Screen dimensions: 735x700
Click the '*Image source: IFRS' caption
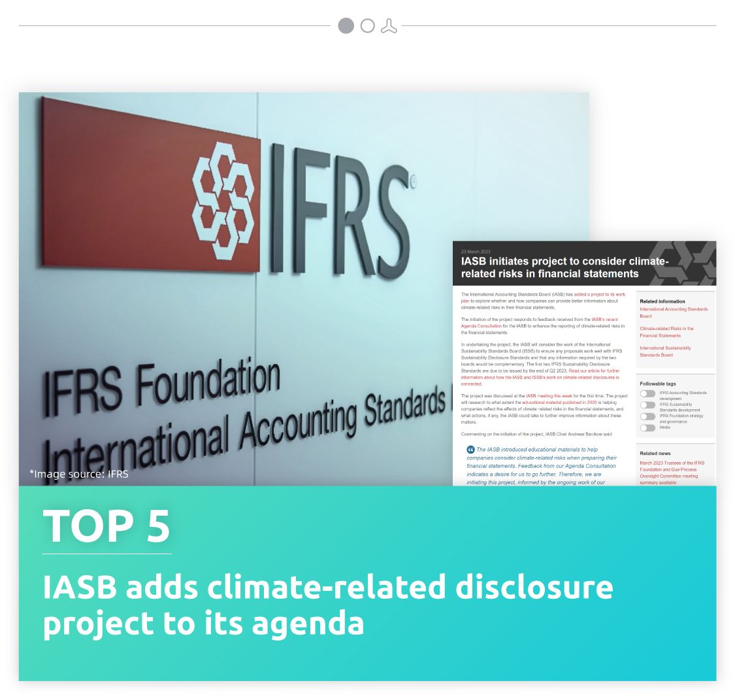(x=79, y=474)
